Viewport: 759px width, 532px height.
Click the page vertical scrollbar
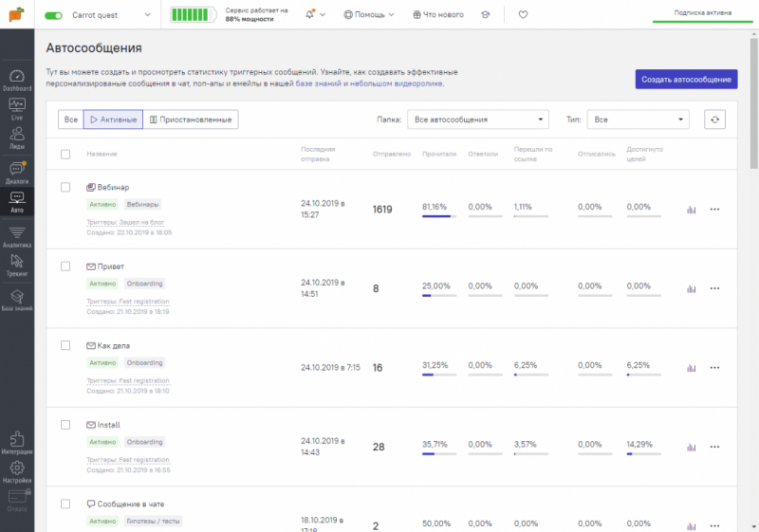click(x=753, y=95)
